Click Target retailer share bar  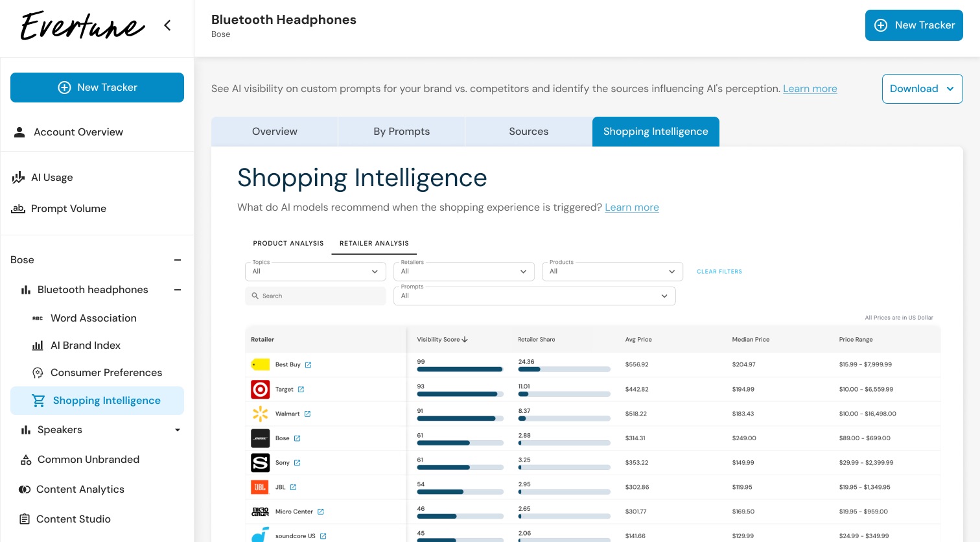click(x=564, y=394)
